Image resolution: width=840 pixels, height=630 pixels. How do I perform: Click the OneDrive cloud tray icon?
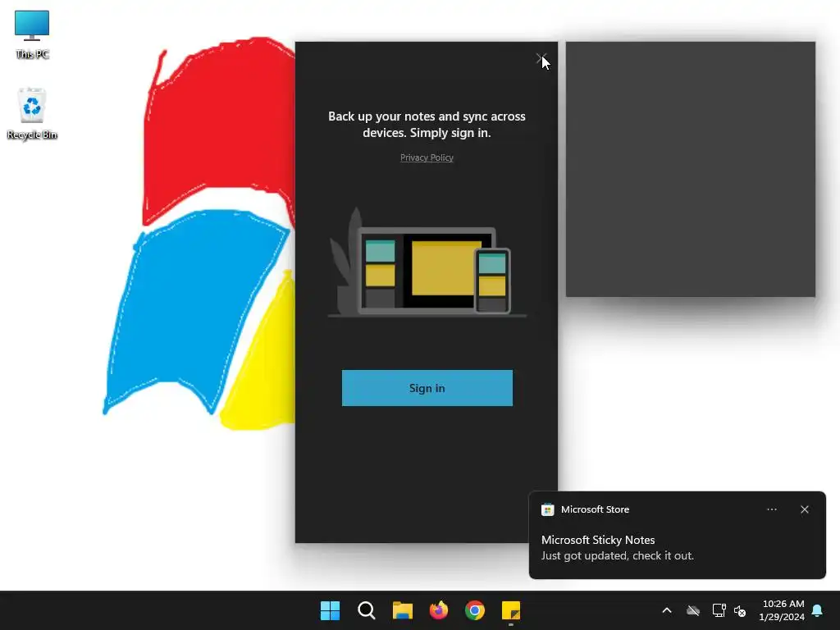[x=693, y=610]
